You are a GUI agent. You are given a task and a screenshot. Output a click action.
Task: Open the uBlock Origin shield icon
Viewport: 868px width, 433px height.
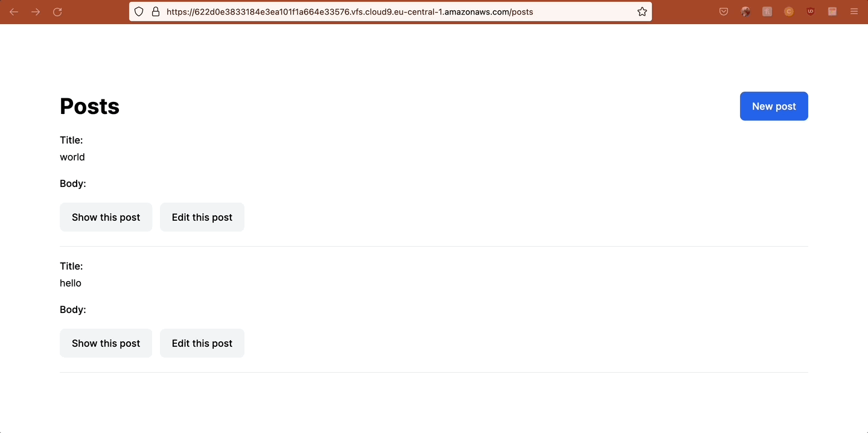point(811,11)
